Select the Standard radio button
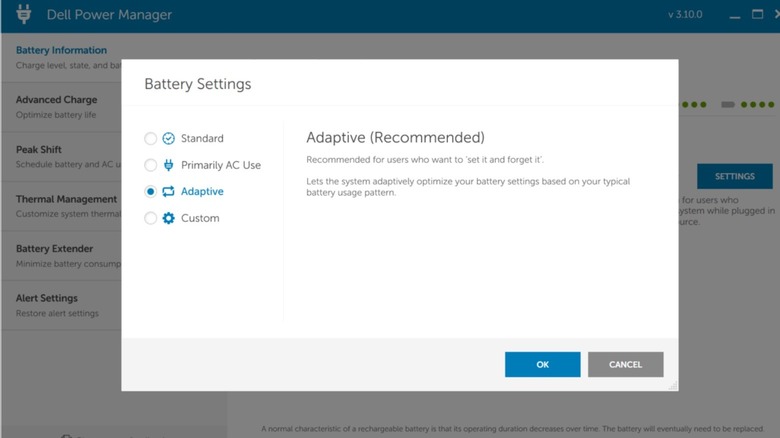Viewport: 780px width, 438px height. click(150, 138)
